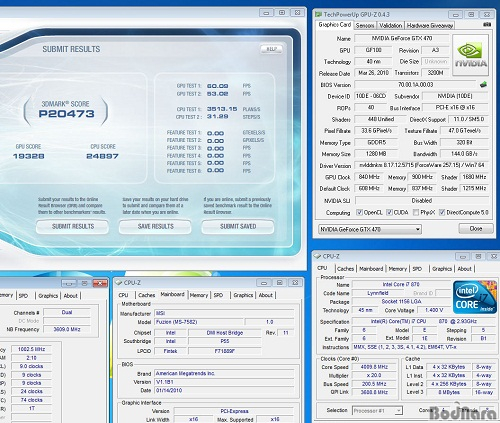Image resolution: width=500 pixels, height=423 pixels.
Task: Toggle the PhysX checkbox in GPU-Z
Action: [x=416, y=212]
